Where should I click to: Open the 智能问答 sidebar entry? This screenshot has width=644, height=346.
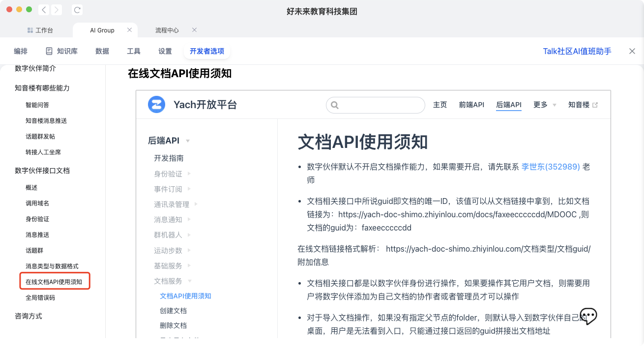(37, 105)
